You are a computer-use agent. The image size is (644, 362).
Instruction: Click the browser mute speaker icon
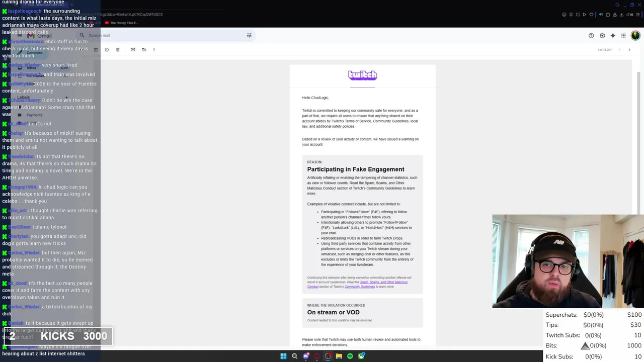pos(601,15)
